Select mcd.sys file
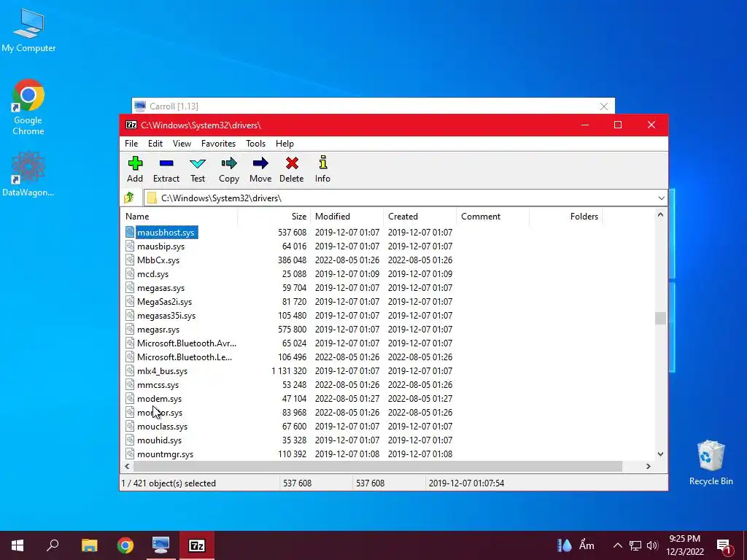 click(x=152, y=274)
